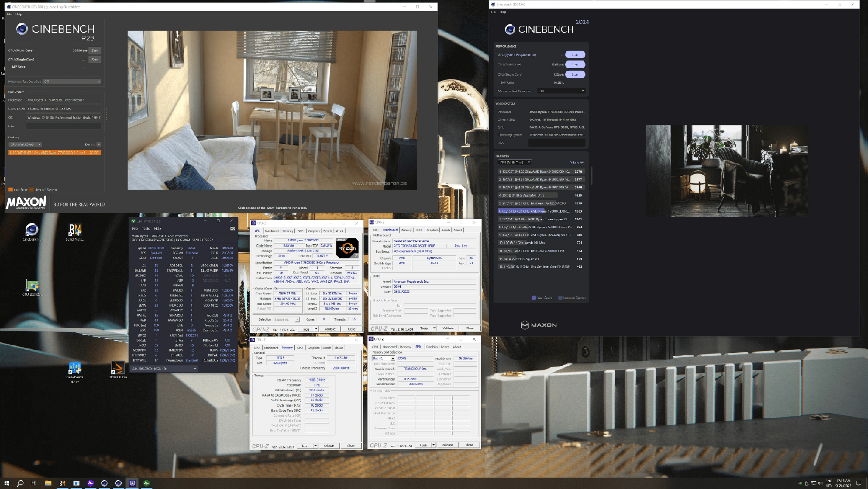Screen dimensions: 868x489
Task: Expand Details dropdown in Cinebench R23 ranking
Action: point(99,144)
